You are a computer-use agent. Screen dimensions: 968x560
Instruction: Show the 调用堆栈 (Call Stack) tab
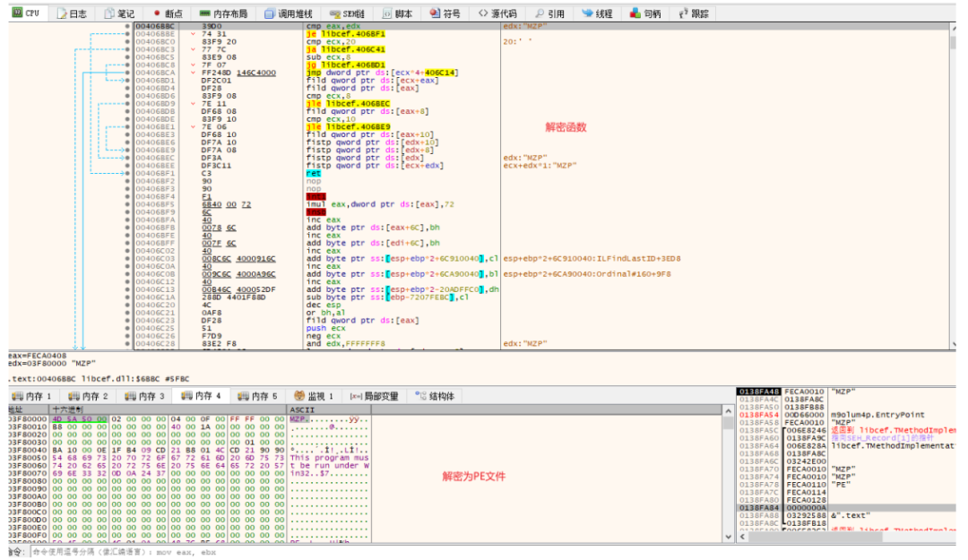(x=290, y=13)
